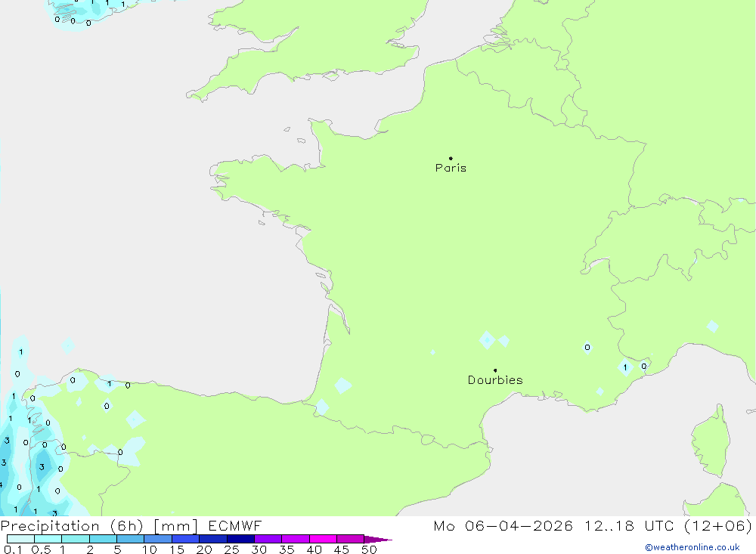
Task: Pick the 35–40 mm purple legend swatch
Action: click(x=296, y=539)
